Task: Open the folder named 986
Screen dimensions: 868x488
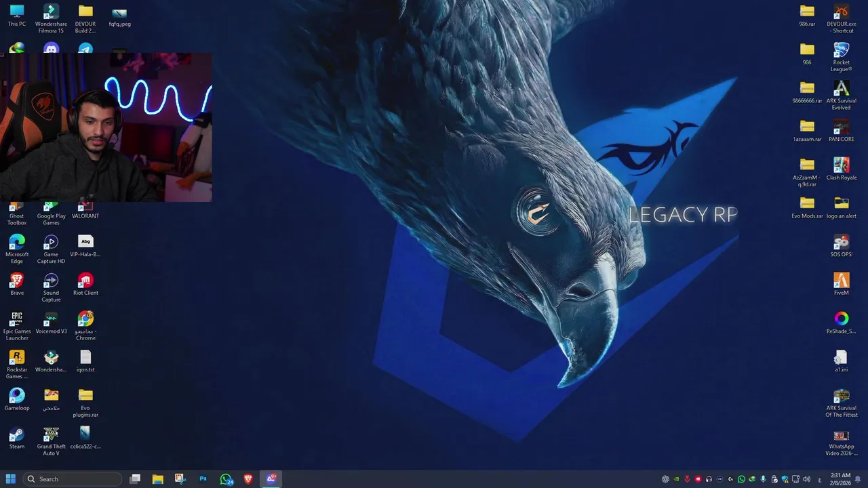Action: [807, 54]
